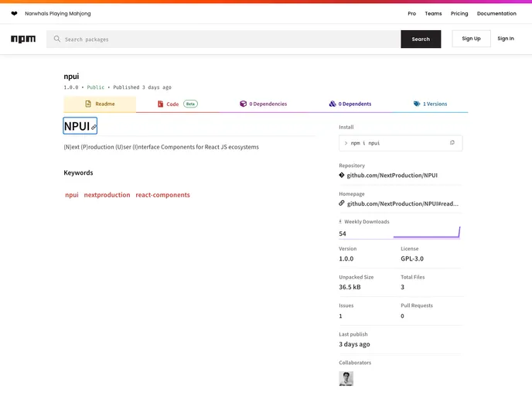The height and width of the screenshot is (396, 532).
Task: Open the 0 Dependencies tab
Action: [x=263, y=104]
